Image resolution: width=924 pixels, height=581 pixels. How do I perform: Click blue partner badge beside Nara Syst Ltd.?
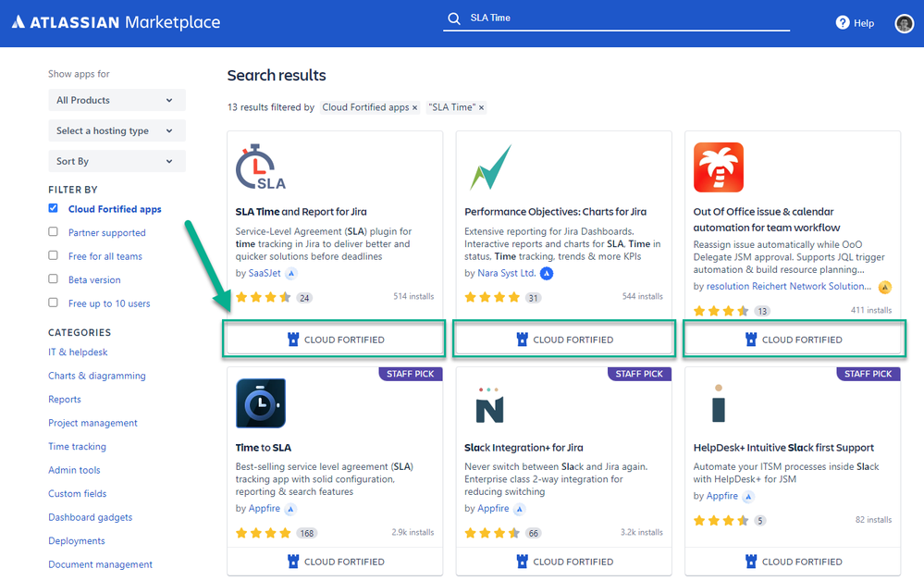(547, 274)
